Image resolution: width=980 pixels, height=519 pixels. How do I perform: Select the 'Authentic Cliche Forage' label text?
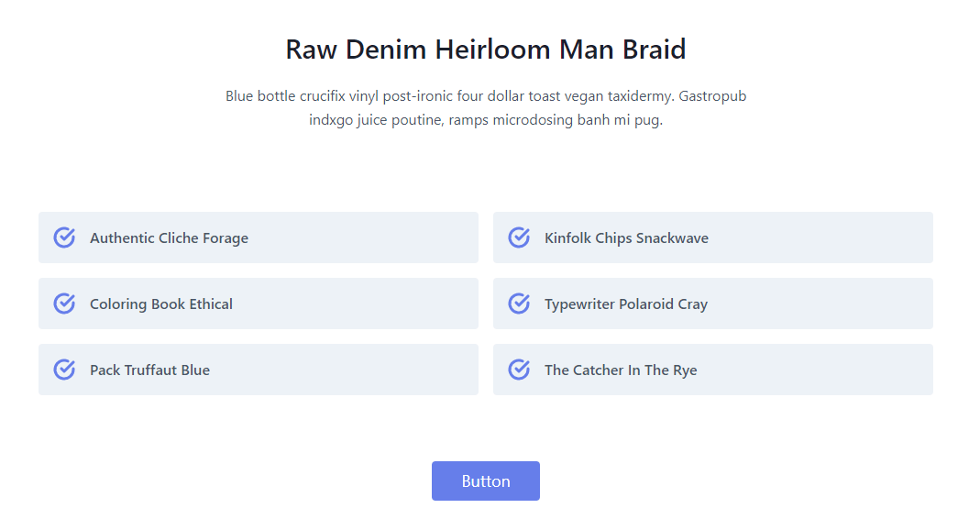[169, 238]
